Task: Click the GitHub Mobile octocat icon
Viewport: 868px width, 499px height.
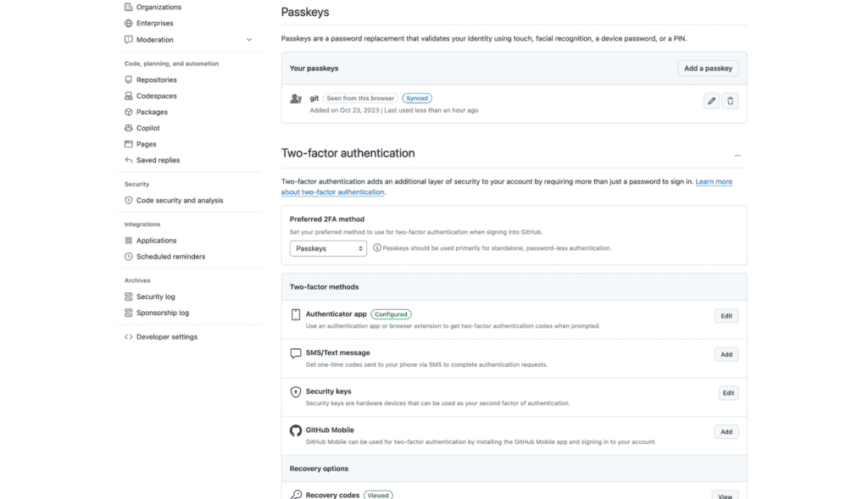Action: click(296, 430)
